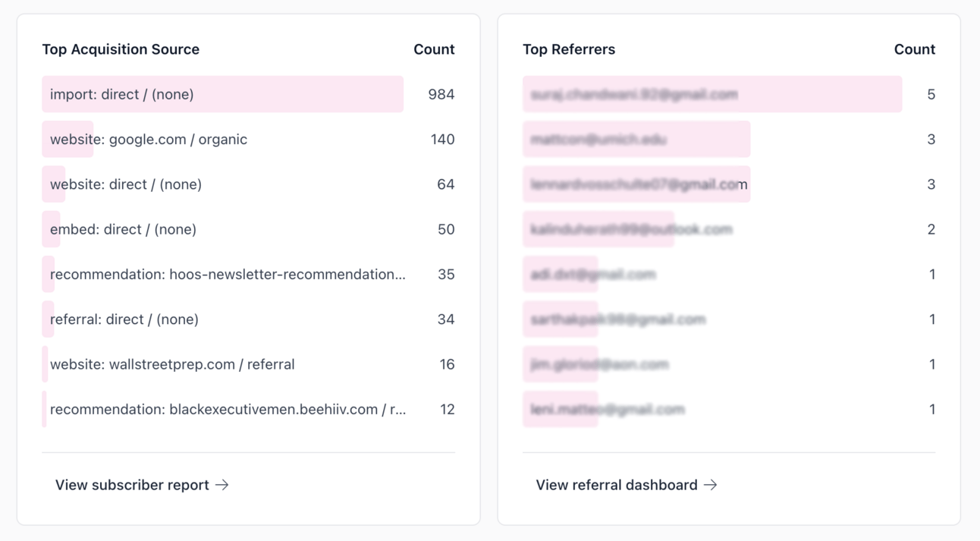Select embed: direct / (none) row

[248, 229]
